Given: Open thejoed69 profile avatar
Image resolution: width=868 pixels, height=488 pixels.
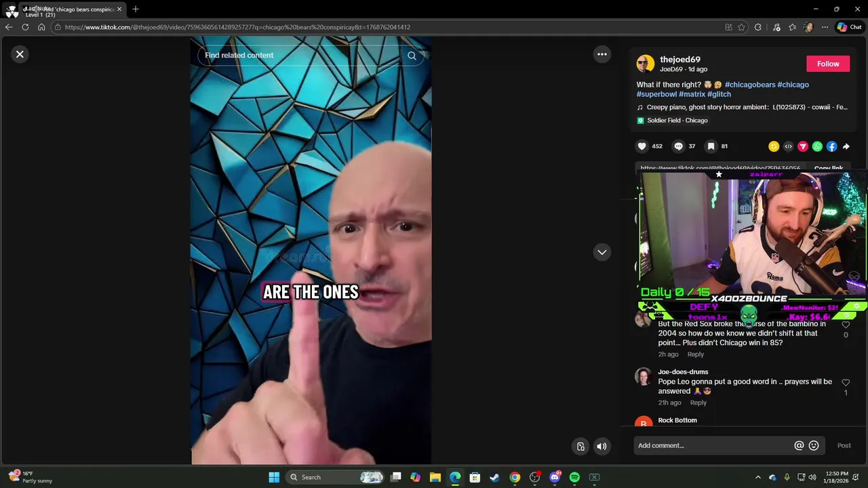Looking at the screenshot, I should tap(646, 64).
